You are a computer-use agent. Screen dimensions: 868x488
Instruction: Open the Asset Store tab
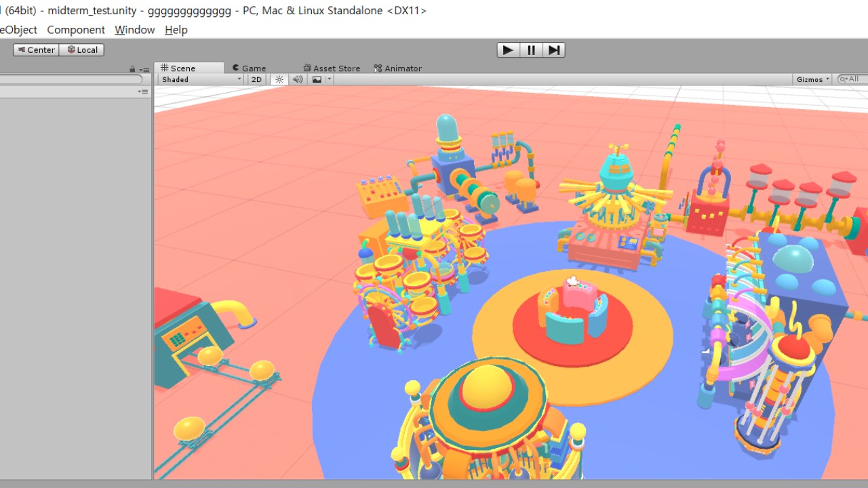pyautogui.click(x=332, y=68)
